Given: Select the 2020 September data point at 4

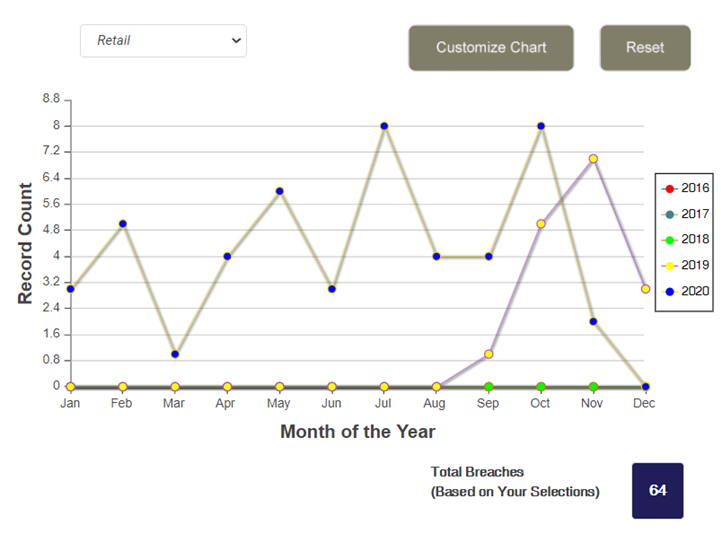Looking at the screenshot, I should pyautogui.click(x=489, y=257).
